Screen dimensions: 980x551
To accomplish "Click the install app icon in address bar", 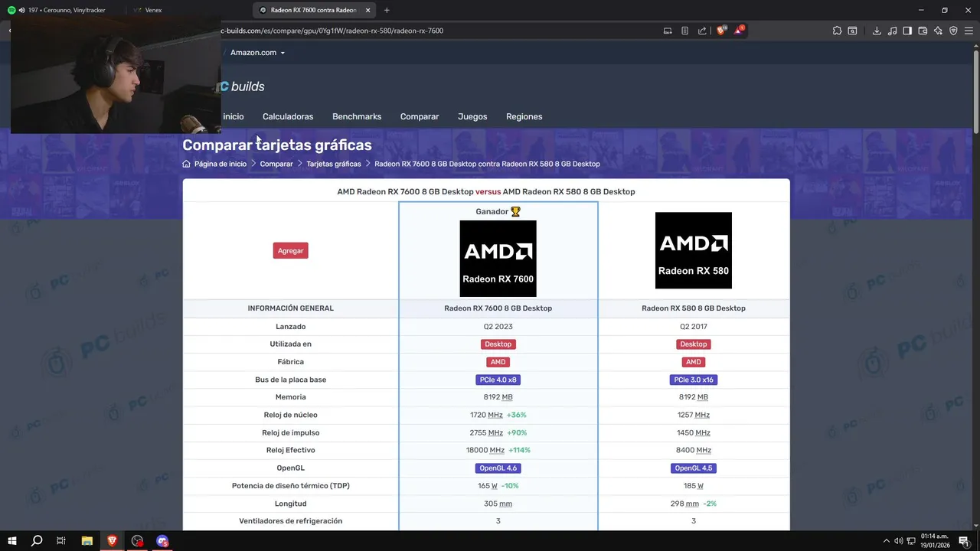I will (x=668, y=31).
